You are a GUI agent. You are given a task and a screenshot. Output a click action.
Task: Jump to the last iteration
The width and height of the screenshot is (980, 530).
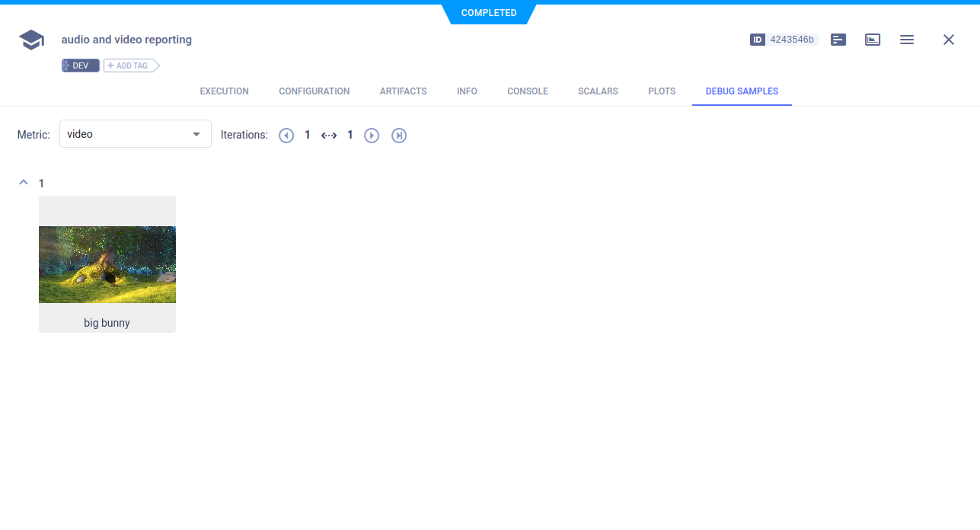pyautogui.click(x=399, y=135)
